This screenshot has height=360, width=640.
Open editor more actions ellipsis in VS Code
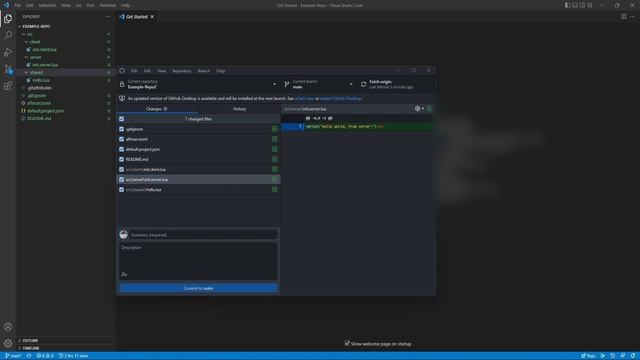click(632, 17)
